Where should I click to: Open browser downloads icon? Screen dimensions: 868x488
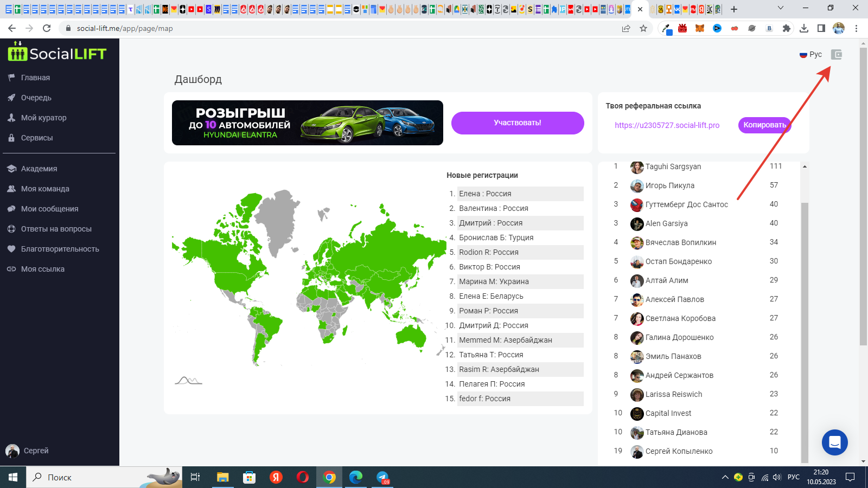804,28
